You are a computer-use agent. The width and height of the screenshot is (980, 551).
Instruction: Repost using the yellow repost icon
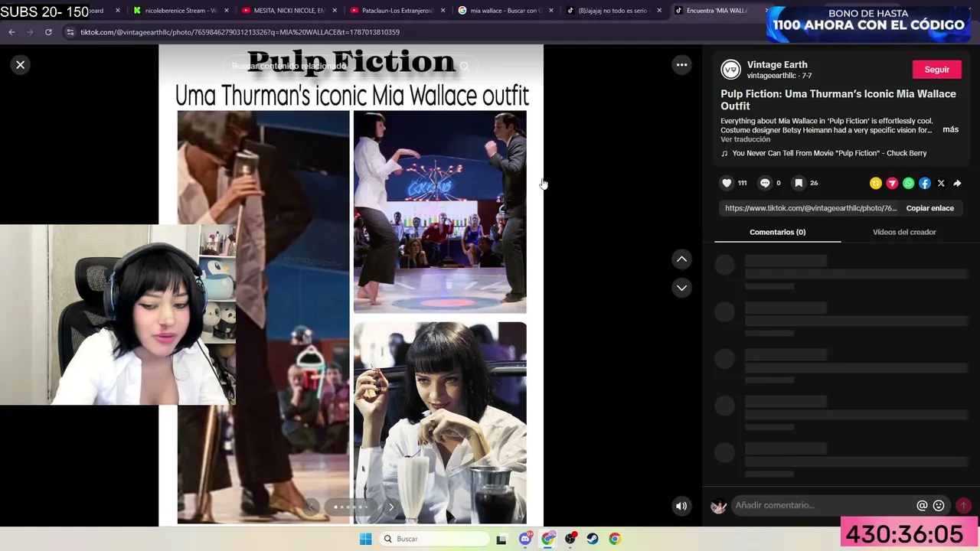(x=876, y=184)
